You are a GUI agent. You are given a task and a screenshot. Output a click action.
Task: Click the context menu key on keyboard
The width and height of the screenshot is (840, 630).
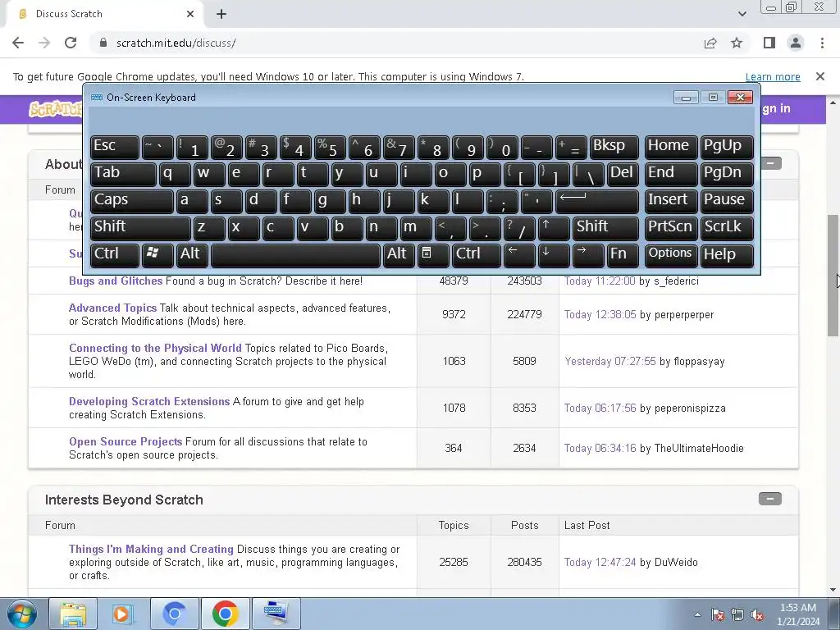coord(433,254)
